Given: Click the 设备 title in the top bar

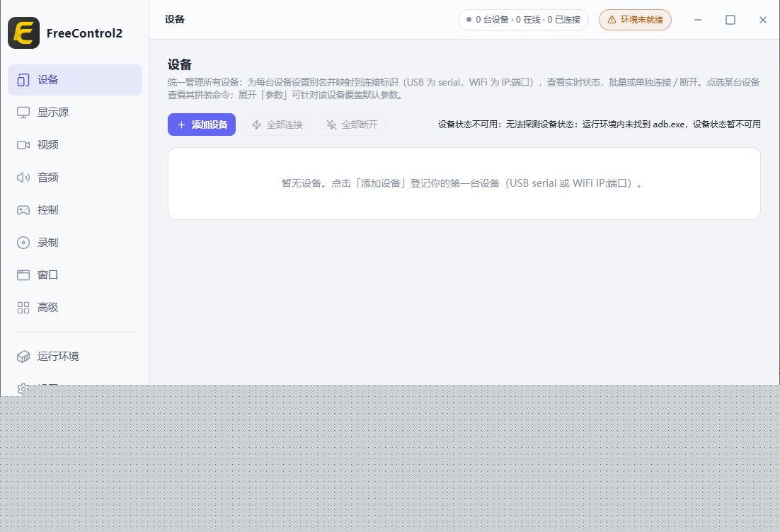Looking at the screenshot, I should (x=175, y=19).
